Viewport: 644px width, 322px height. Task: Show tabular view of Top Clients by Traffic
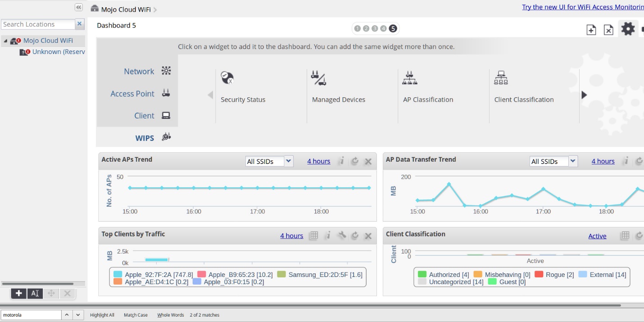pos(313,235)
